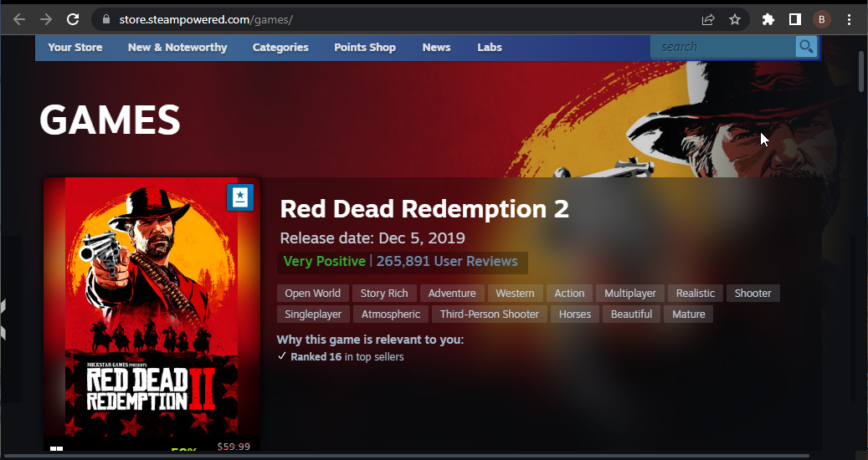868x460 pixels.
Task: Open the browser extensions menu
Action: tap(768, 19)
